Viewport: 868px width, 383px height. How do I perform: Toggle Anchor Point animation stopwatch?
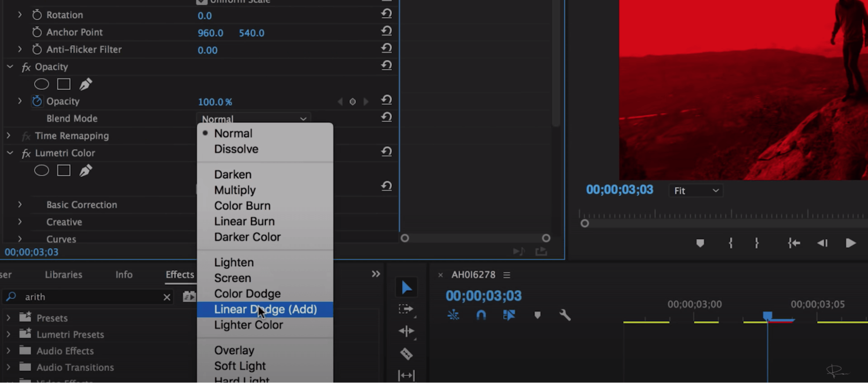37,32
